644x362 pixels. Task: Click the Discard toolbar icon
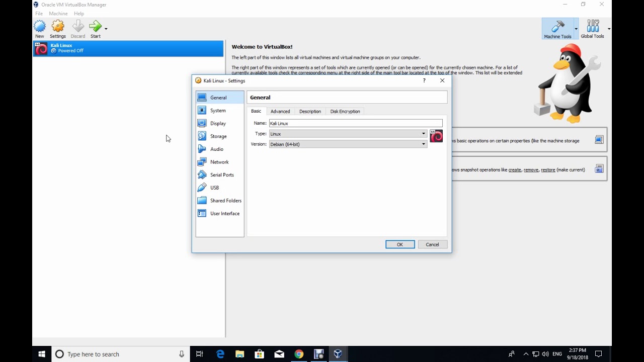point(78,29)
